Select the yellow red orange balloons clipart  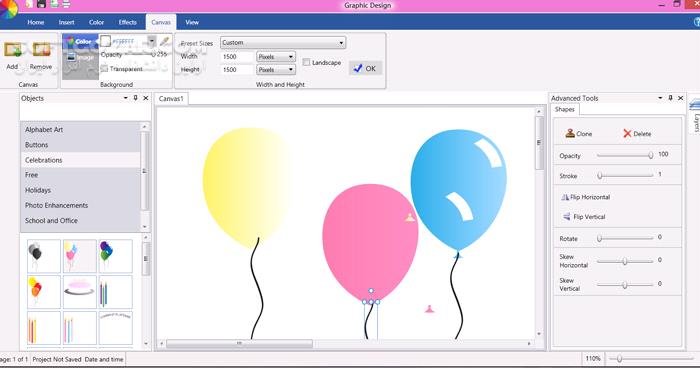pyautogui.click(x=44, y=292)
